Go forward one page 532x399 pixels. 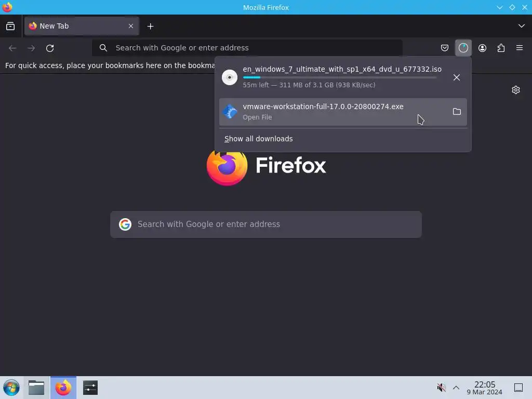coord(31,48)
